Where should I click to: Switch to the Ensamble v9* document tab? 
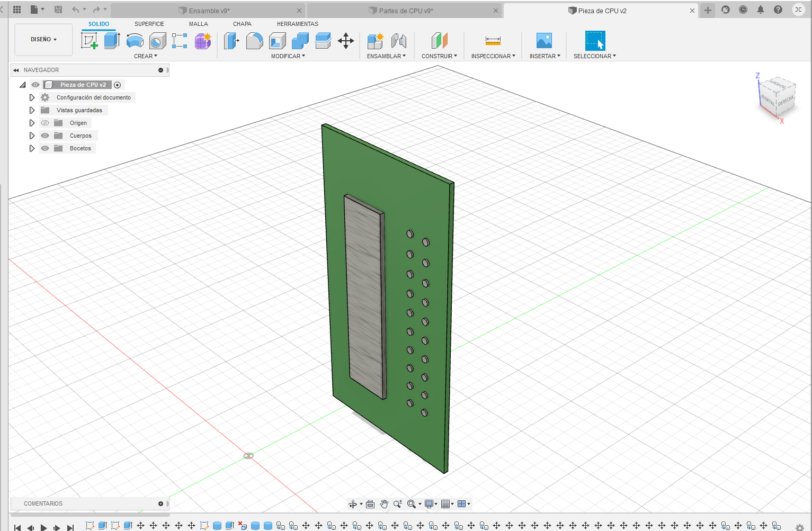(208, 11)
